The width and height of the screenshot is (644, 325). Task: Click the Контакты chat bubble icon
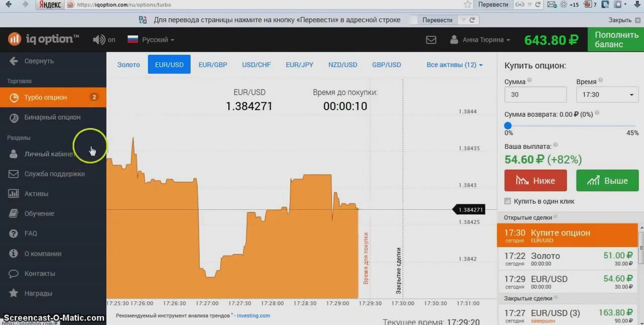click(x=14, y=274)
